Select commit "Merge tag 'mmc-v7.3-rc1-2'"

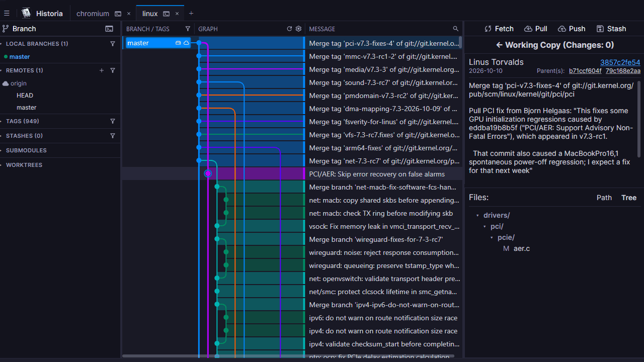tap(384, 56)
